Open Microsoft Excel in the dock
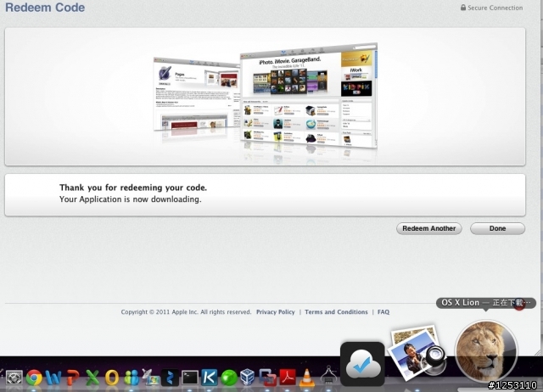 (92, 378)
